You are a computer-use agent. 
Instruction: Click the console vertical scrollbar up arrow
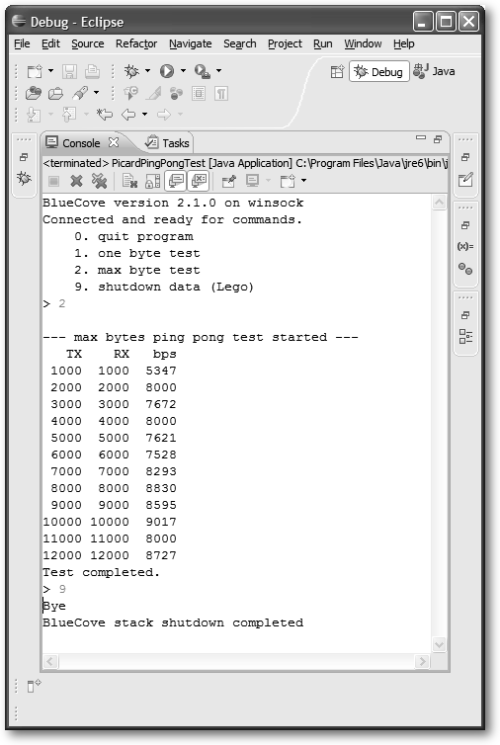439,203
